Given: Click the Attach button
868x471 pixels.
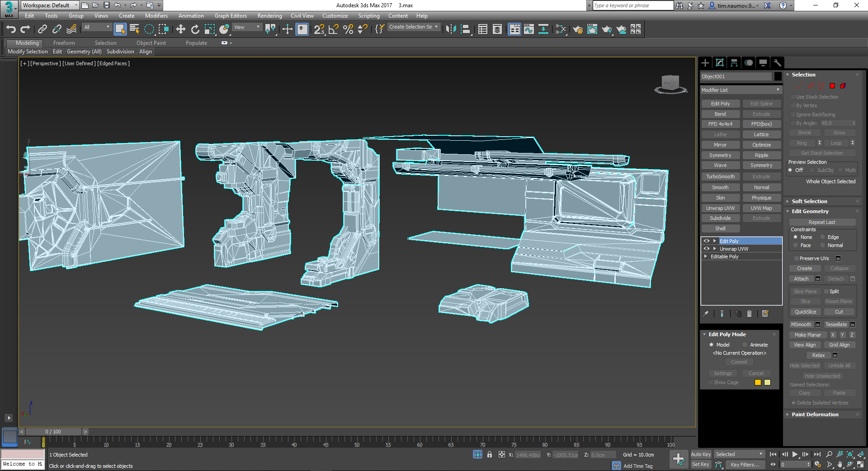Looking at the screenshot, I should tap(801, 279).
